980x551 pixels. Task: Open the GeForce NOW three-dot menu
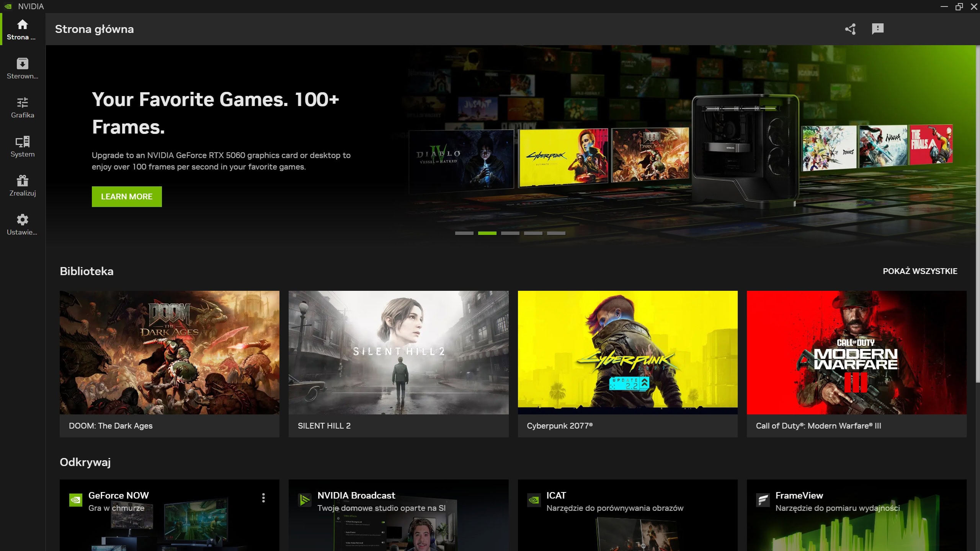pos(263,497)
